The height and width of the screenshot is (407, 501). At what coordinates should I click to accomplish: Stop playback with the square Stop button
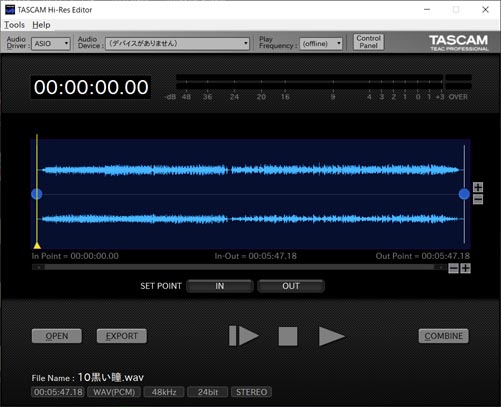[288, 336]
